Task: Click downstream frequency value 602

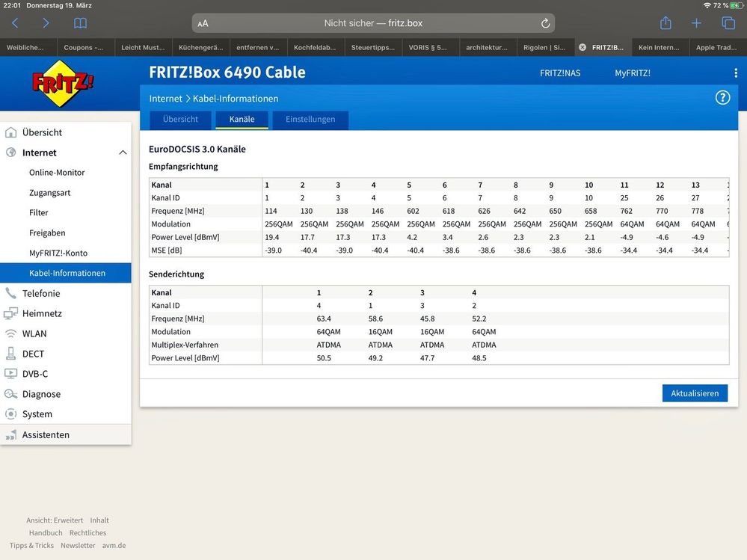Action: click(413, 211)
